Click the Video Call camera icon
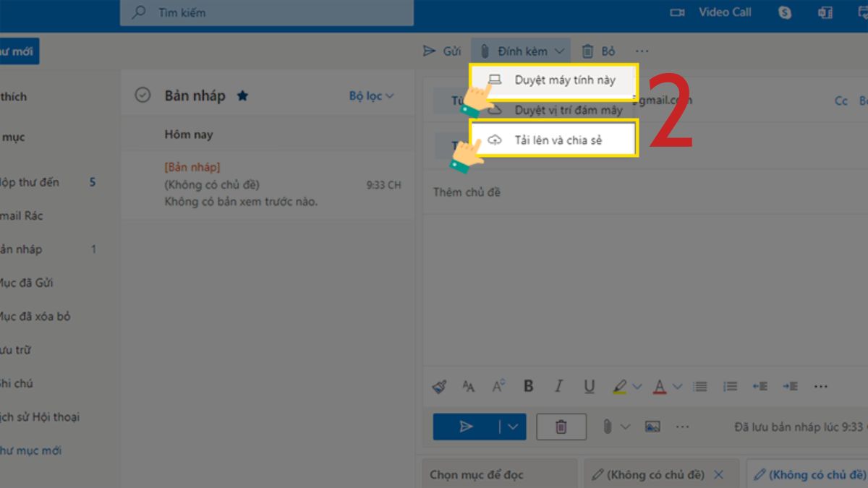This screenshot has width=868, height=488. pyautogui.click(x=677, y=12)
